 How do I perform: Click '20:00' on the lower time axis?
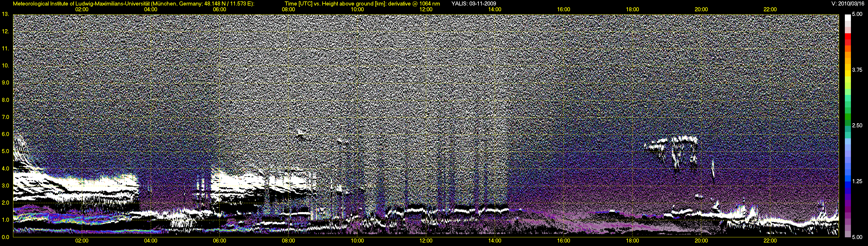tap(701, 241)
